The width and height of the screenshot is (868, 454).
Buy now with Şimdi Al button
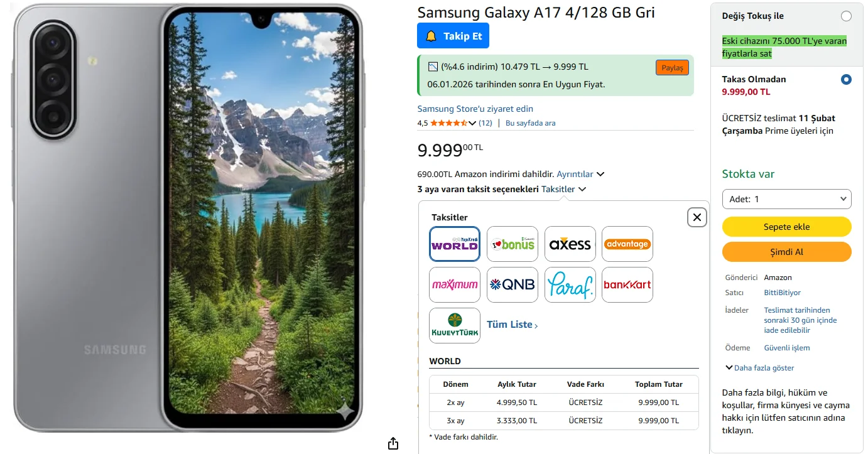coord(787,252)
